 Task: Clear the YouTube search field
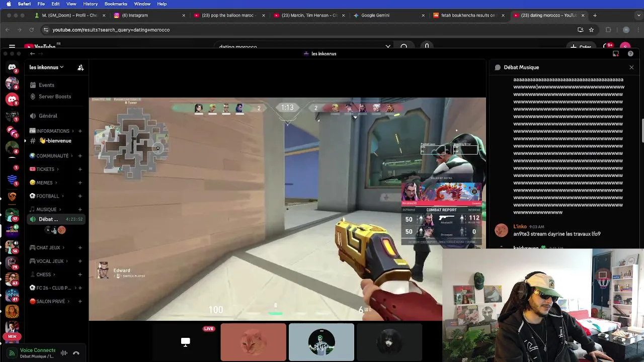coord(388,47)
